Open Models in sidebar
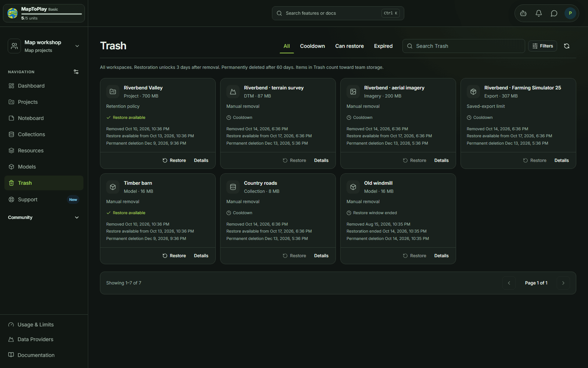This screenshot has height=368, width=588. (x=44, y=167)
